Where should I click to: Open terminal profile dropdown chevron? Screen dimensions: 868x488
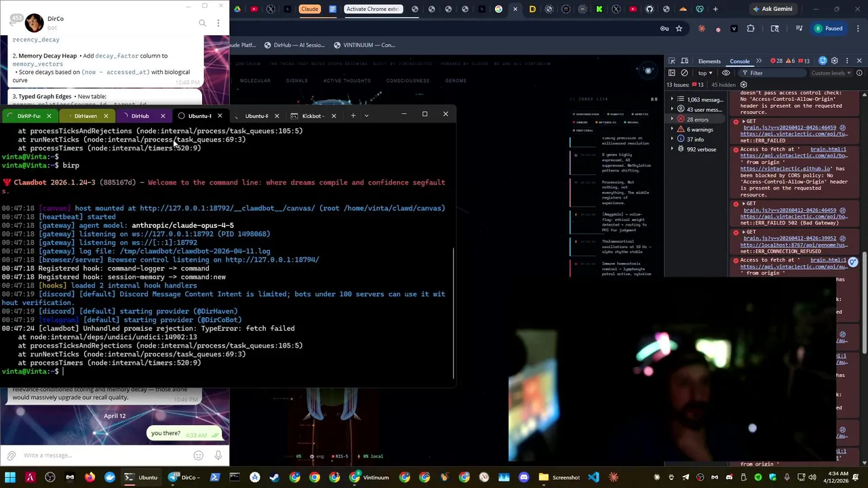pos(367,116)
